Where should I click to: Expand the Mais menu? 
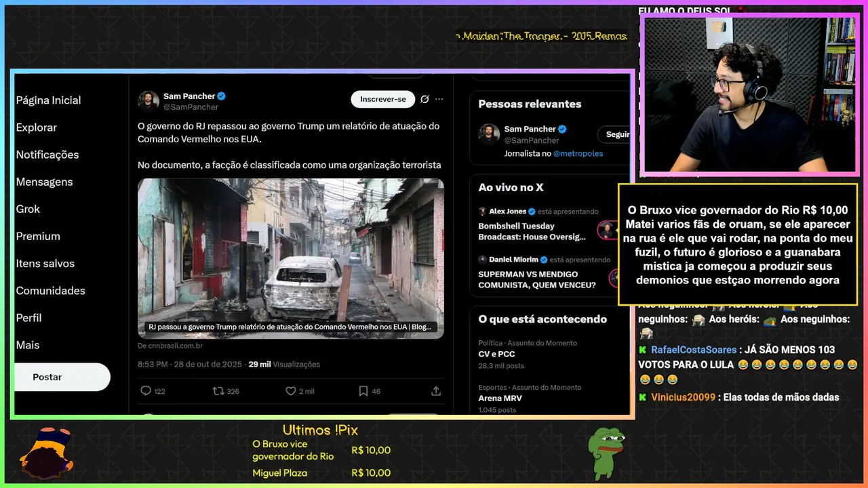point(28,344)
